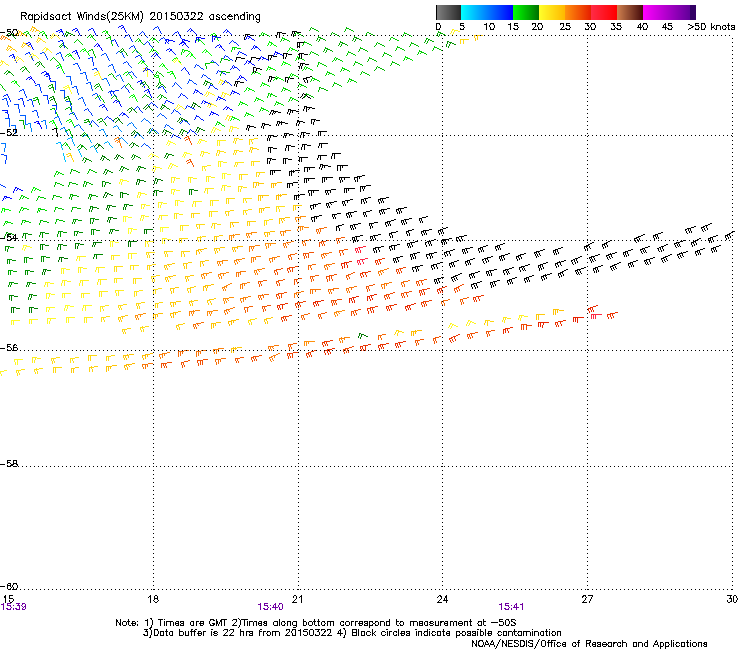This screenshot has width=740, height=650.
Task: Click the longitude 24 axis label
Action: (x=442, y=599)
